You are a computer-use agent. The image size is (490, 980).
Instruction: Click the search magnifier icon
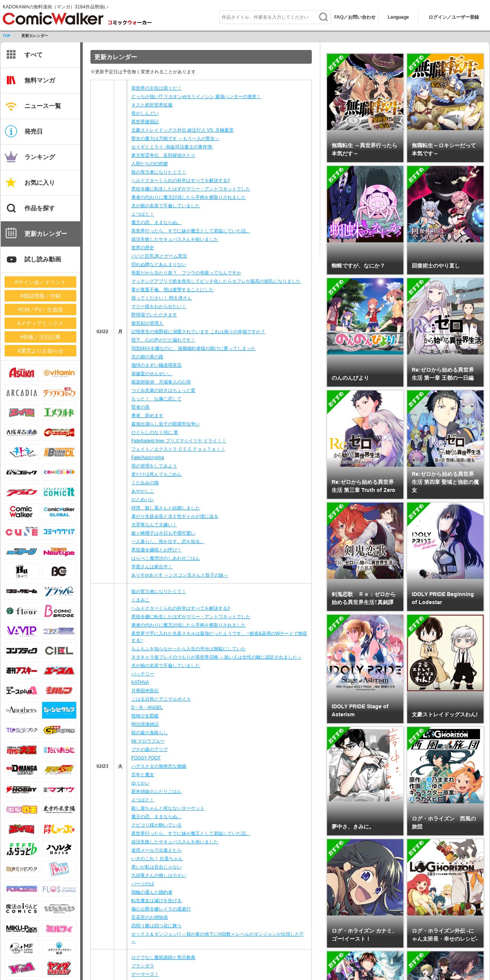coord(323,17)
